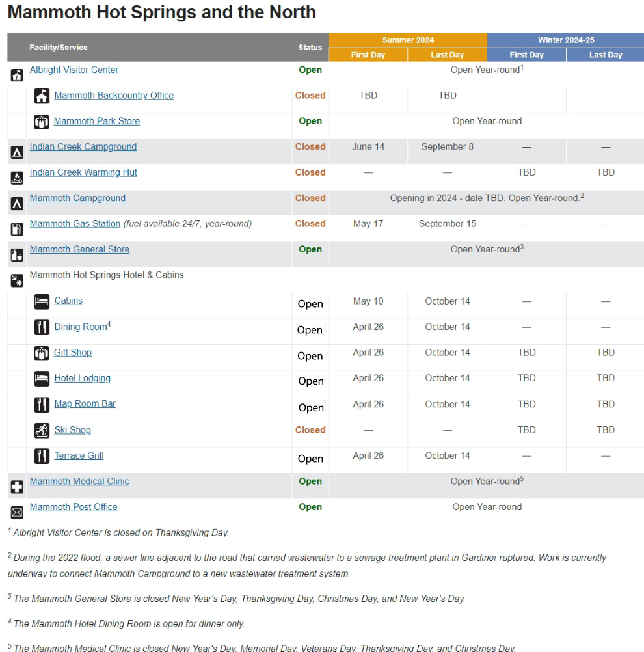Select the Winter 2024-25 column header
This screenshot has width=644, height=652.
[x=565, y=40]
